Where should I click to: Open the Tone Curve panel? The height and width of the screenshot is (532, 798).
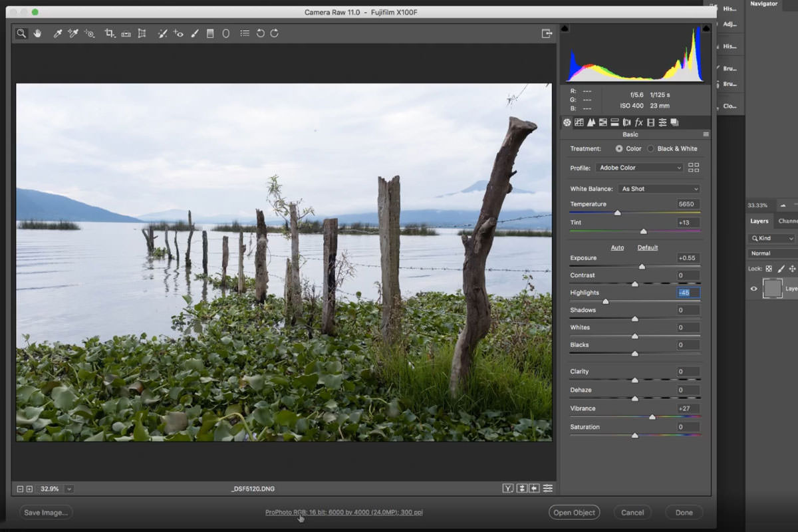(x=579, y=122)
